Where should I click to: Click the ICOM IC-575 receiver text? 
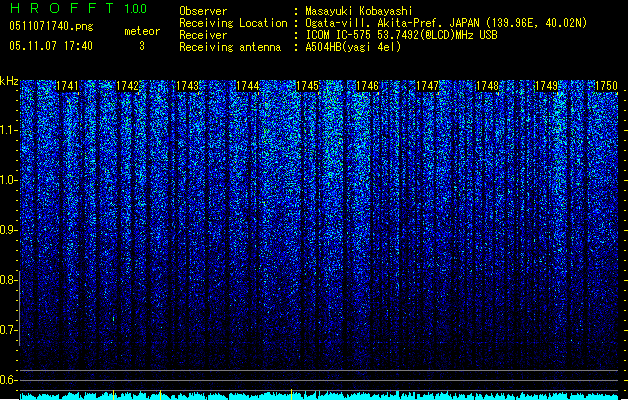tap(401, 35)
